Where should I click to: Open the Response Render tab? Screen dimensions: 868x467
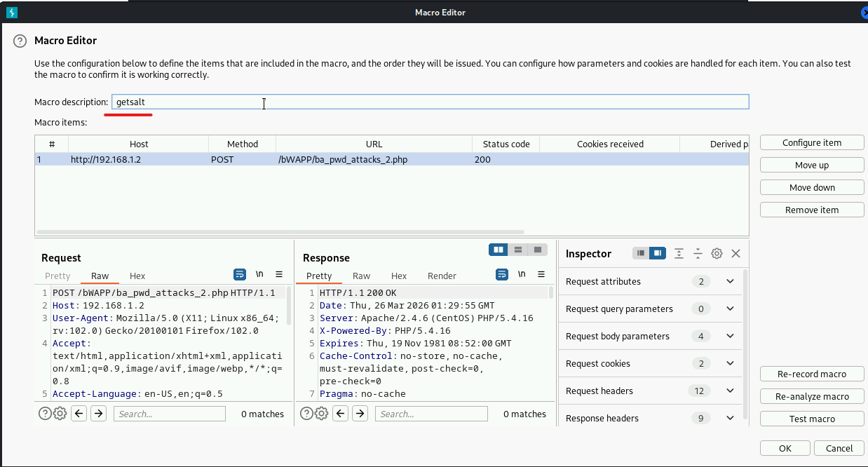click(442, 276)
